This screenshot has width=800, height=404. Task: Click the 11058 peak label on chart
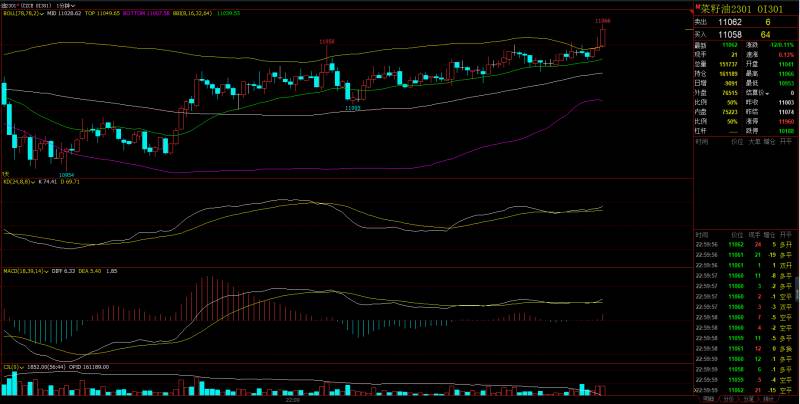coord(327,41)
